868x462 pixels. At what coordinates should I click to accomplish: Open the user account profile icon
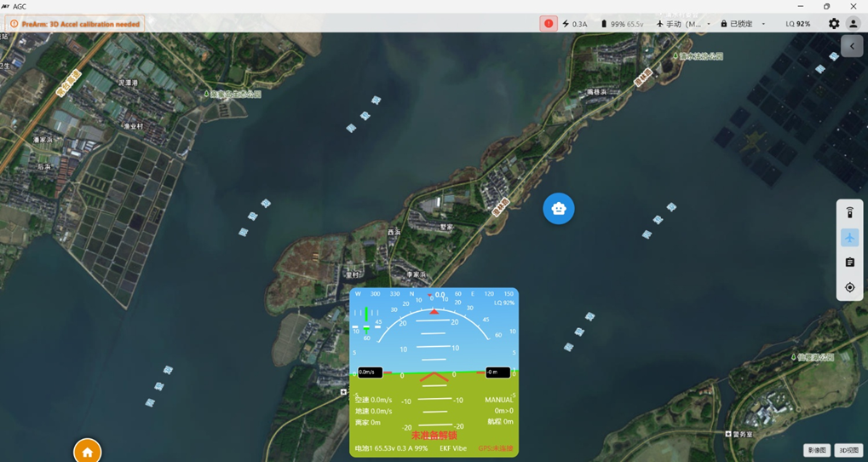853,24
